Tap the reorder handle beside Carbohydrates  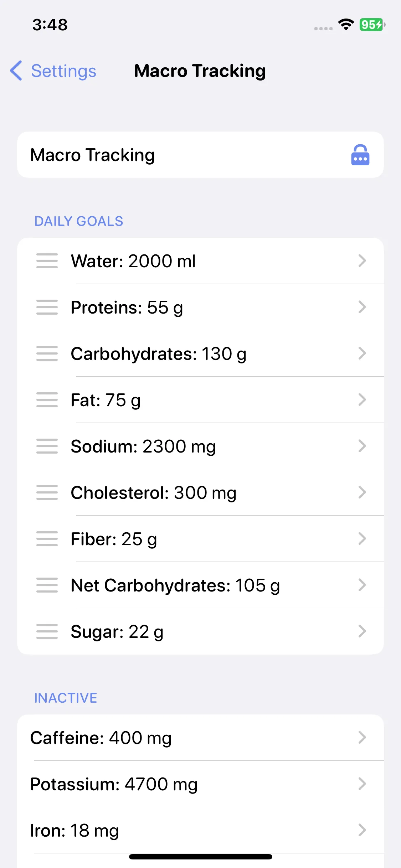(47, 353)
